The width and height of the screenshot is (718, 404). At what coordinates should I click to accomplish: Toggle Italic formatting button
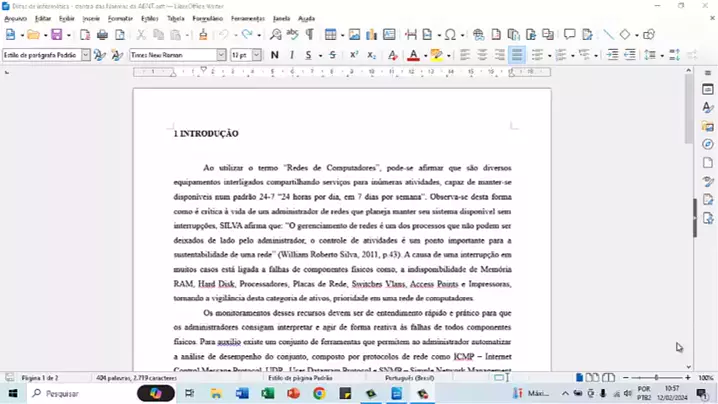click(x=292, y=55)
